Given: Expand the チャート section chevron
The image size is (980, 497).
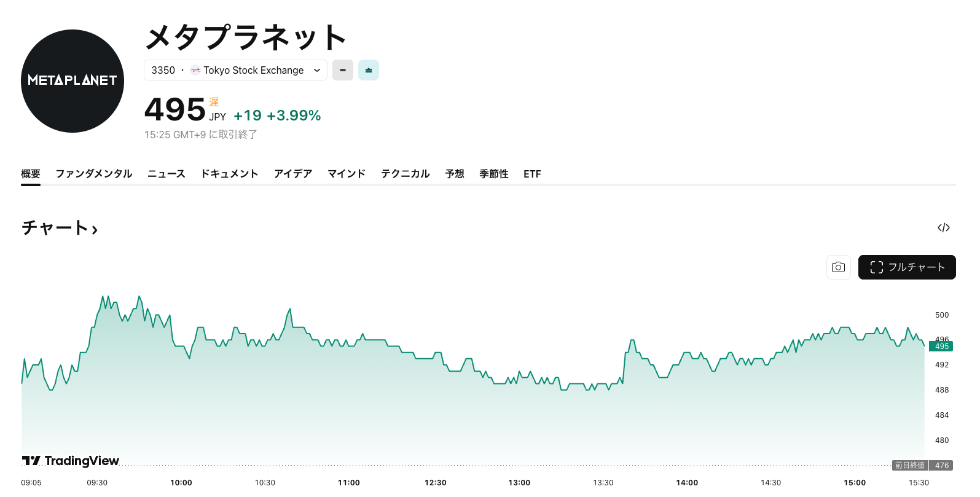Looking at the screenshot, I should pos(95,228).
